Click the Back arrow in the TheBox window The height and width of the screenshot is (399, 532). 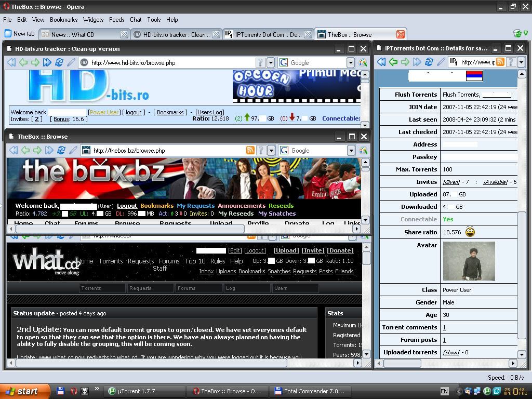tap(25, 150)
